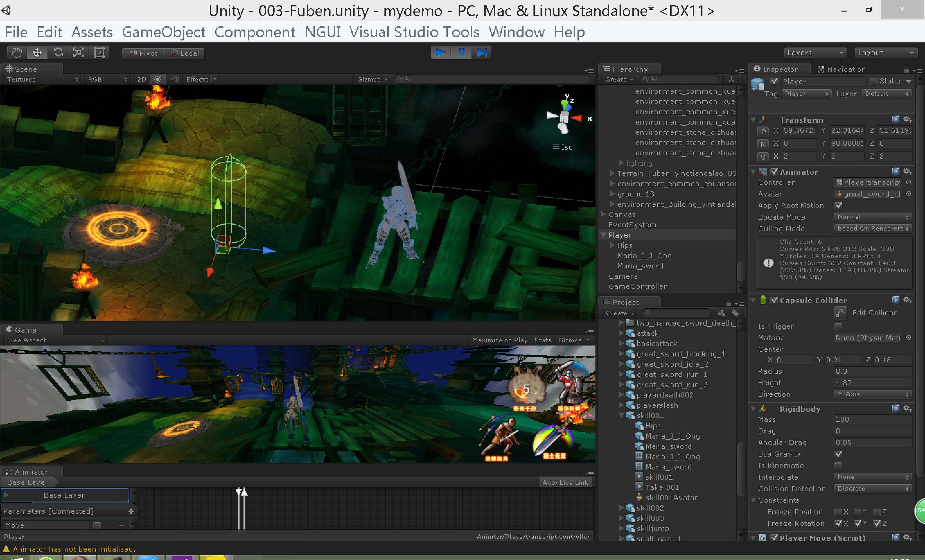This screenshot has width=925, height=560.
Task: Click Hierarchy Create button
Action: tap(619, 79)
